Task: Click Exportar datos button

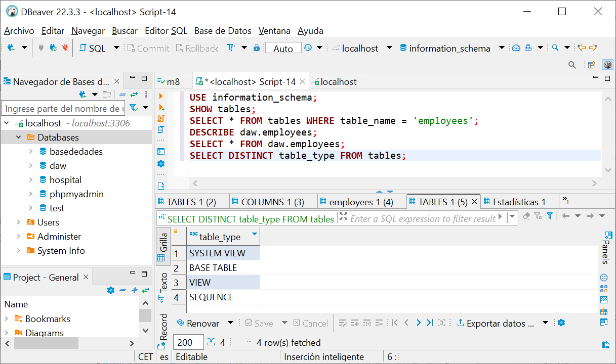Action: point(495,323)
